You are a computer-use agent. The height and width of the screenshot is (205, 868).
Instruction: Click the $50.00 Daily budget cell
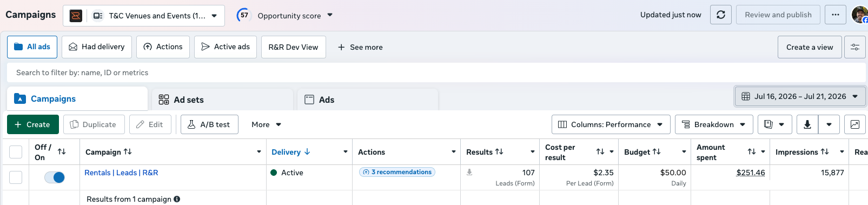pos(654,177)
